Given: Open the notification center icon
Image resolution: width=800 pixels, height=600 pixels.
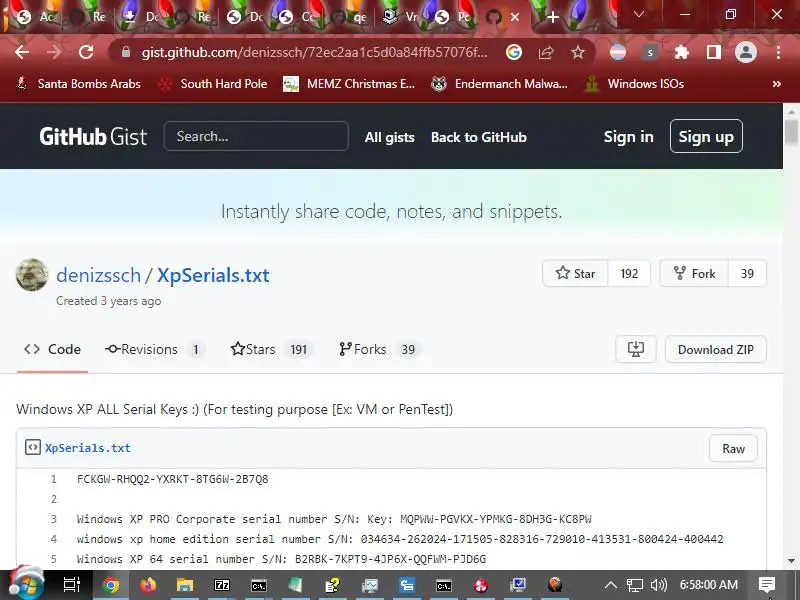Looking at the screenshot, I should point(767,585).
